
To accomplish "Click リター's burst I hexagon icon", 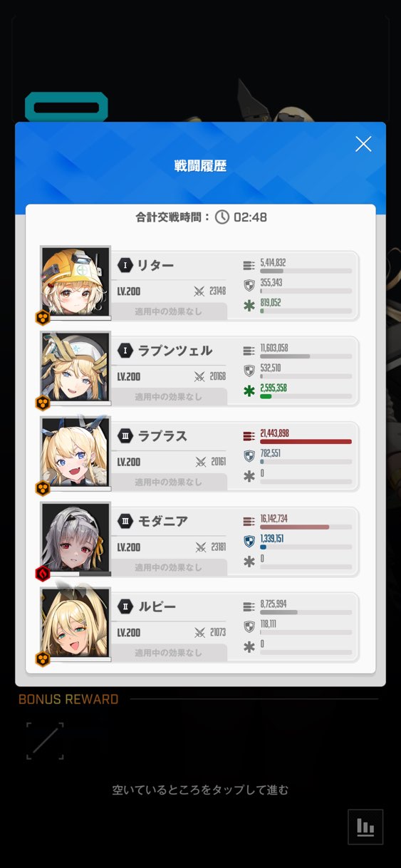I will (x=125, y=265).
